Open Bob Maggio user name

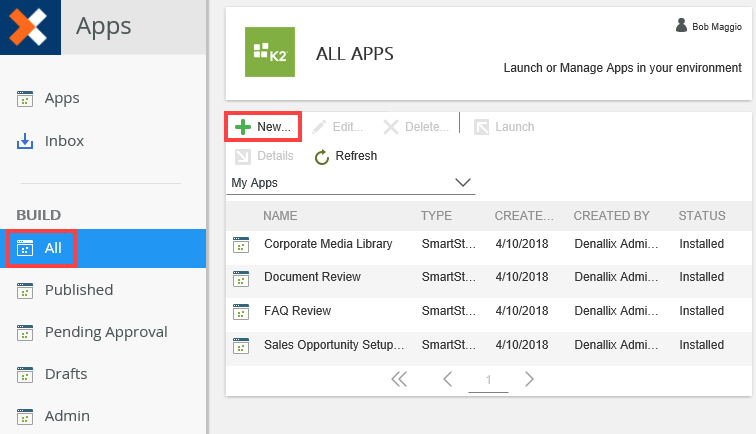(717, 27)
